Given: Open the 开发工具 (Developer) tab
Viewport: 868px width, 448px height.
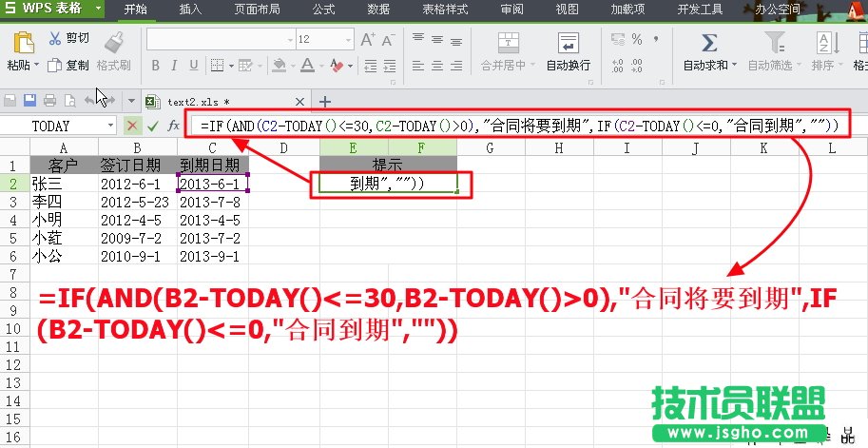Looking at the screenshot, I should 700,9.
